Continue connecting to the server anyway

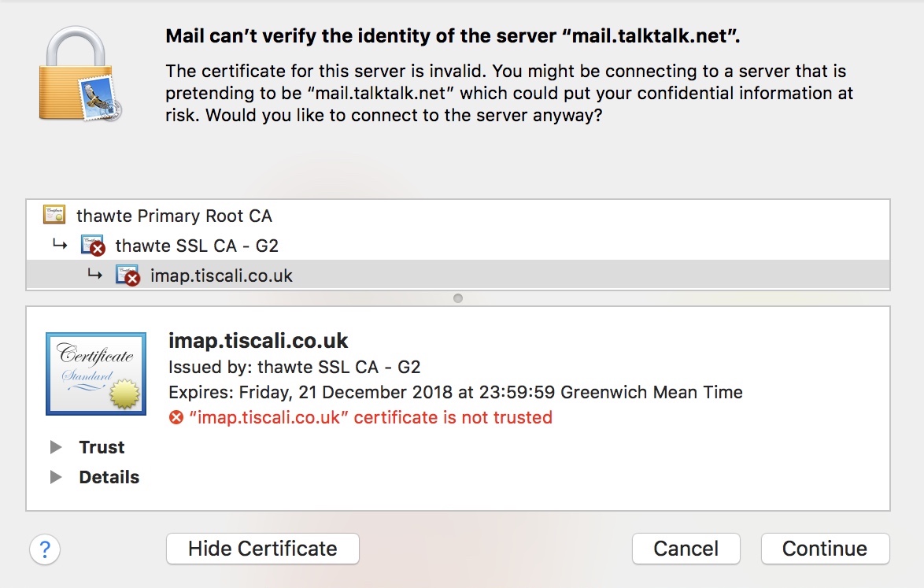click(824, 549)
